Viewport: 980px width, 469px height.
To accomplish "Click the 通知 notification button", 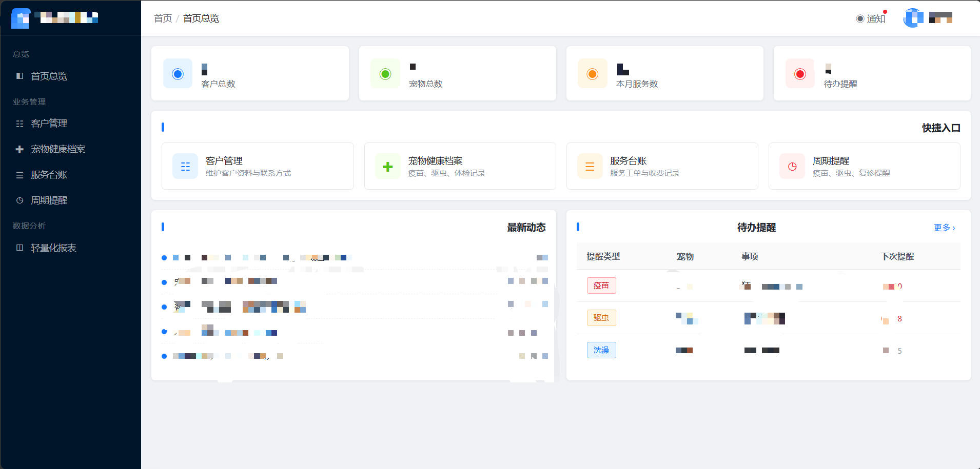I will (871, 18).
